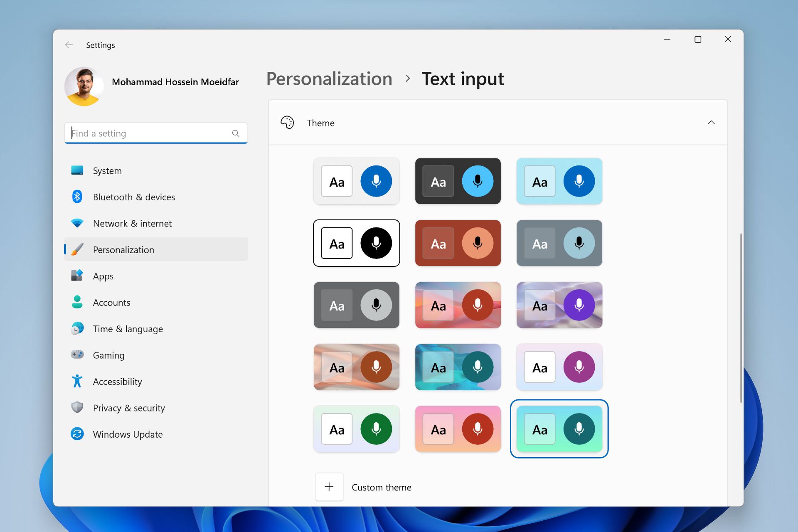Screen dimensions: 798x532
Task: Click the Find a setting search box
Action: (156, 133)
